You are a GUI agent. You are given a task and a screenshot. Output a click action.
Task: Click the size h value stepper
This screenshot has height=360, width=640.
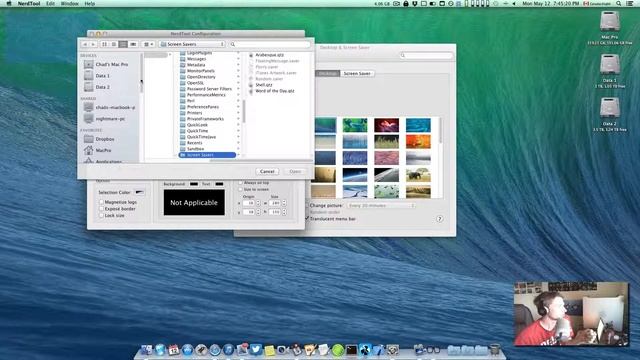coord(284,212)
